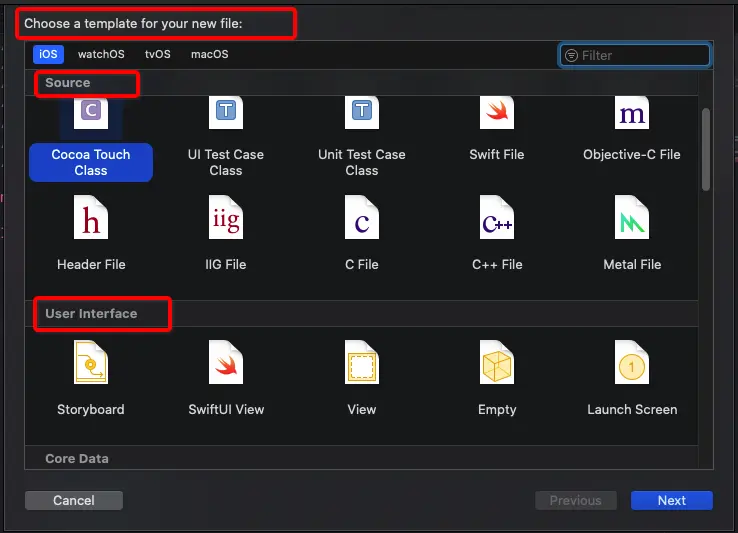
Task: Pick the Empty interface file icon
Action: click(x=497, y=362)
